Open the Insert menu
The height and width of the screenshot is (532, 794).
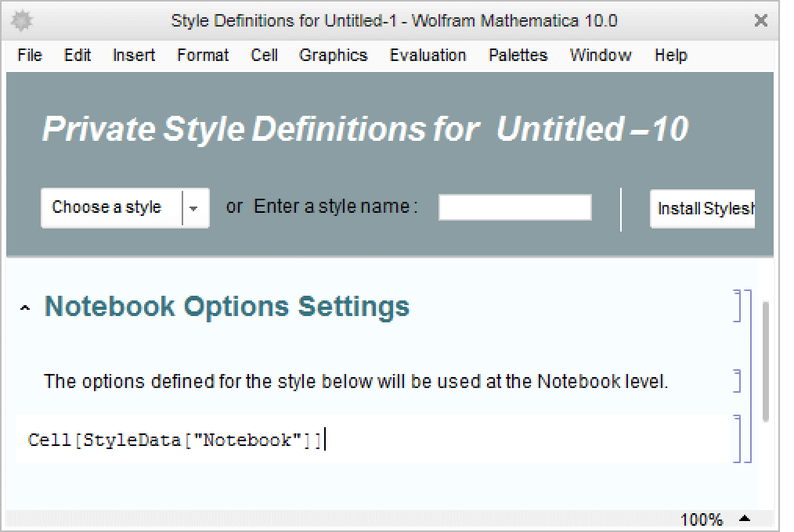pyautogui.click(x=134, y=56)
